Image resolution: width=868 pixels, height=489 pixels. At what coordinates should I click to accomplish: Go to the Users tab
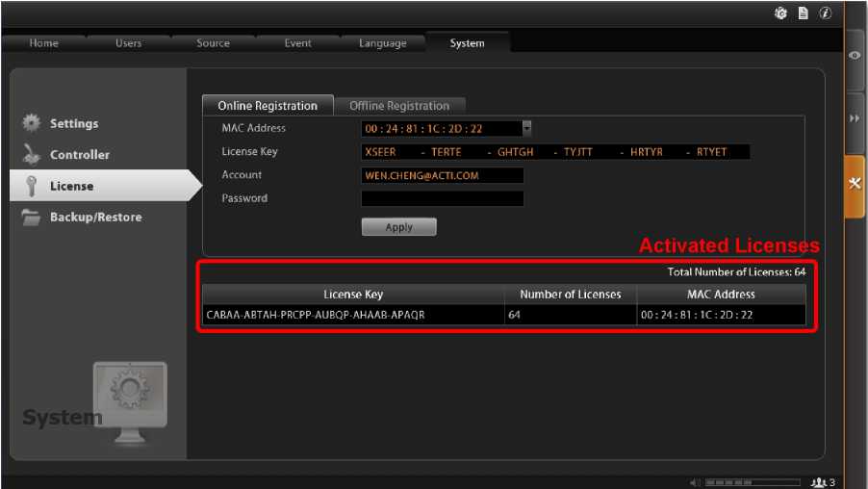[128, 43]
